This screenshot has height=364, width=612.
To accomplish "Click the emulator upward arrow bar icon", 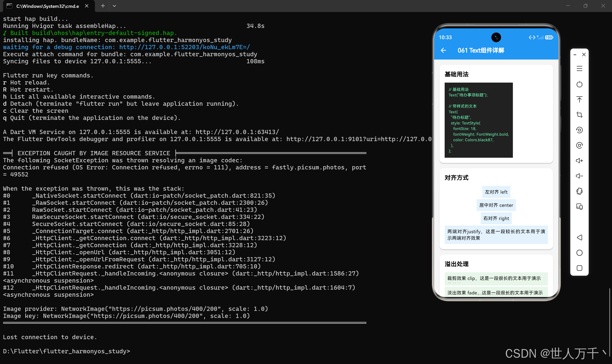I will pyautogui.click(x=579, y=99).
